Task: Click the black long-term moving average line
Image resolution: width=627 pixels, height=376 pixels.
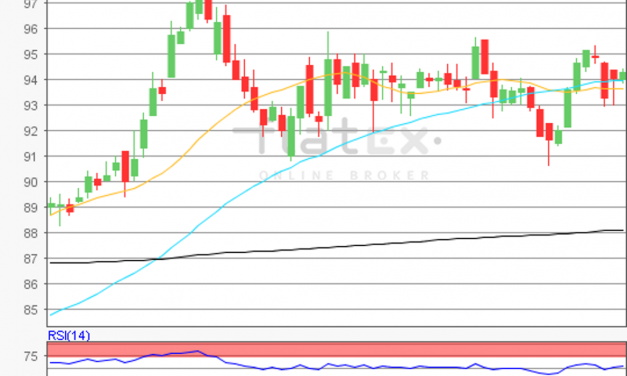Action: pyautogui.click(x=336, y=247)
